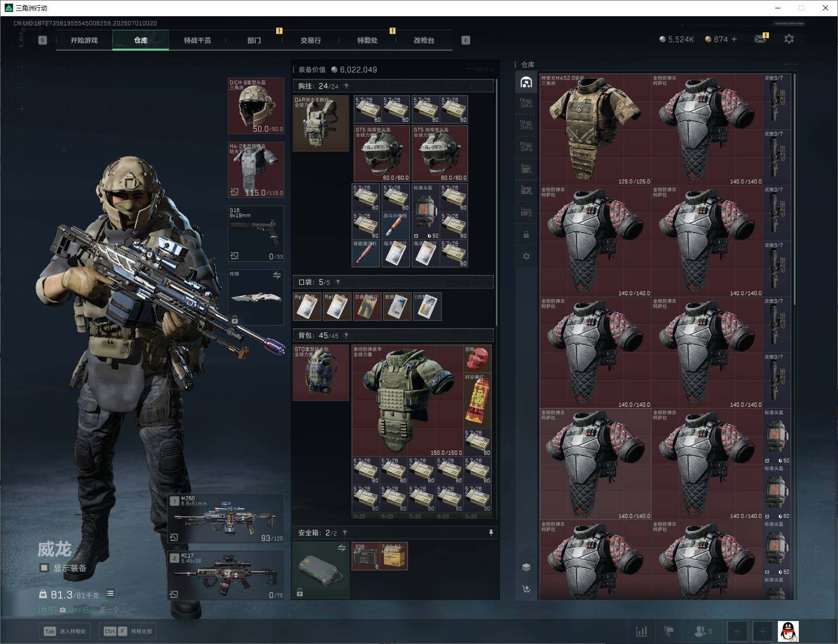Open weight details list icon

tap(110, 593)
